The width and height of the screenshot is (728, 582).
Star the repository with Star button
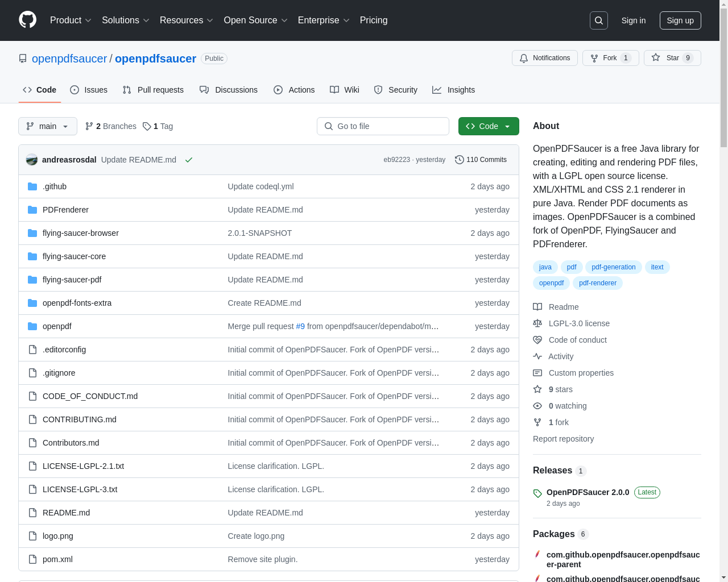[672, 58]
